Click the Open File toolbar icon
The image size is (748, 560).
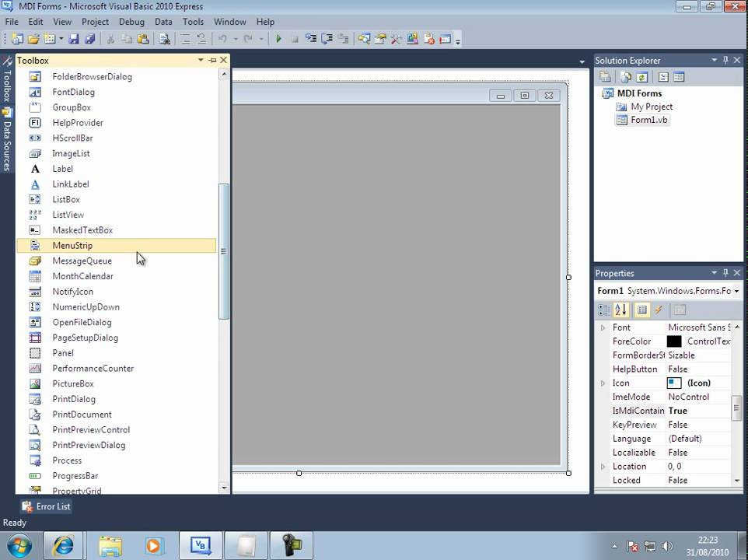(34, 39)
